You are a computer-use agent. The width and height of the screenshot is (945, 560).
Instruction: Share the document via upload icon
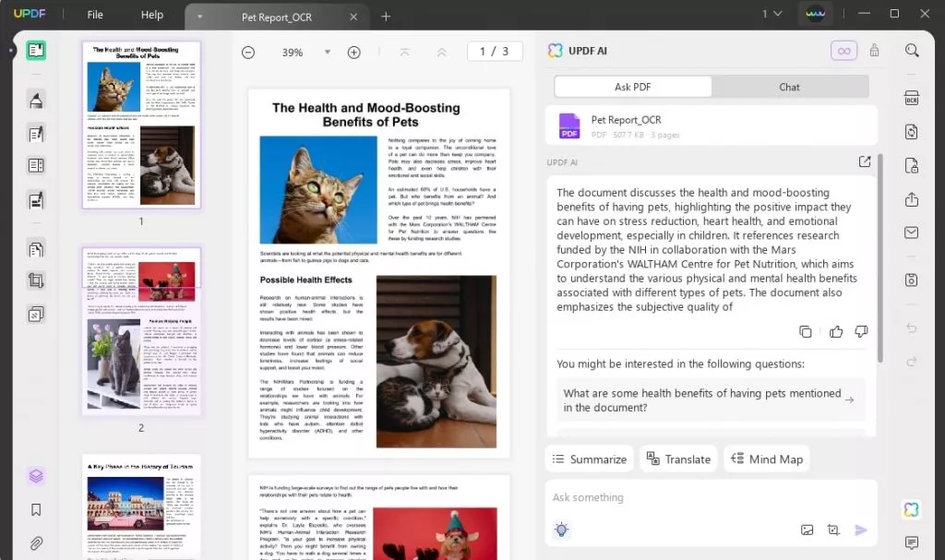click(912, 199)
